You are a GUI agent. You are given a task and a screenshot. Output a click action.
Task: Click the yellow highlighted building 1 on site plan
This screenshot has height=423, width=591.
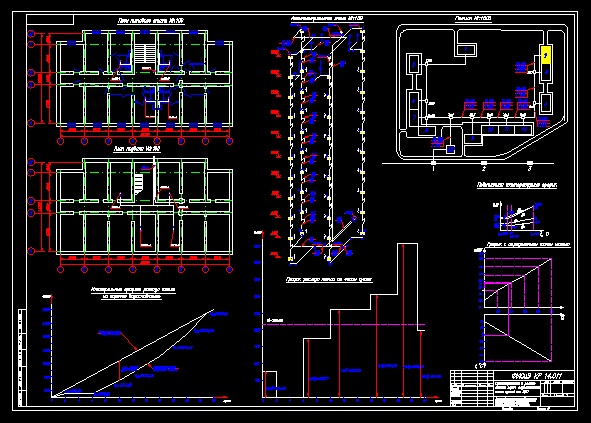(x=546, y=55)
